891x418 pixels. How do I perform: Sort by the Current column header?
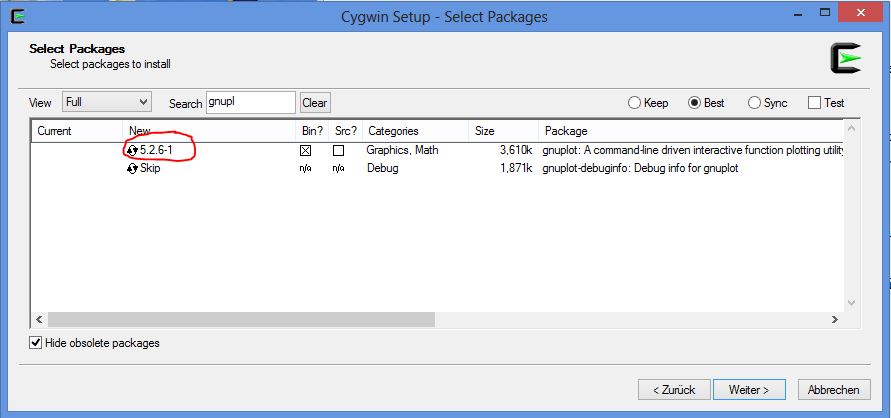point(77,131)
